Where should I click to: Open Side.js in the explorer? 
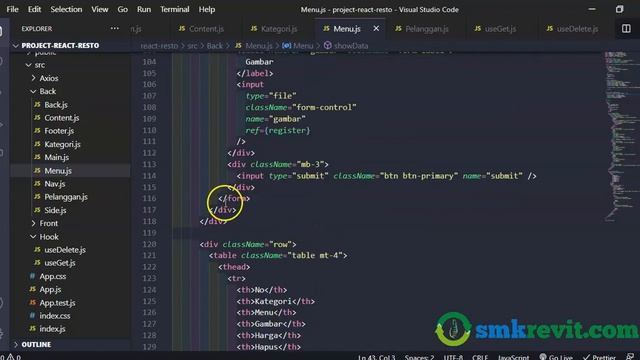click(55, 210)
